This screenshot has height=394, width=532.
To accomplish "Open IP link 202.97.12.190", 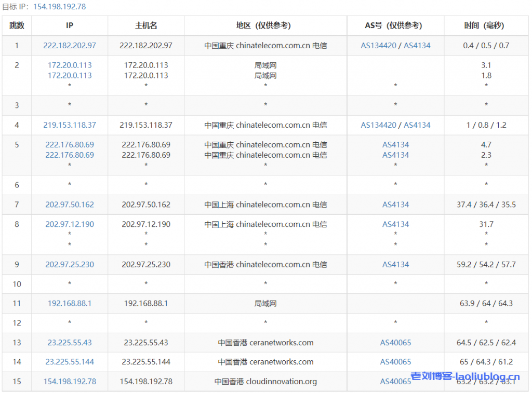I will (x=70, y=224).
